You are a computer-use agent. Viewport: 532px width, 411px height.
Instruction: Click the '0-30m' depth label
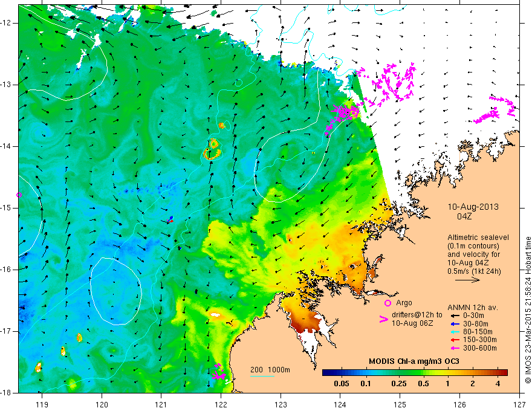[473, 316]
